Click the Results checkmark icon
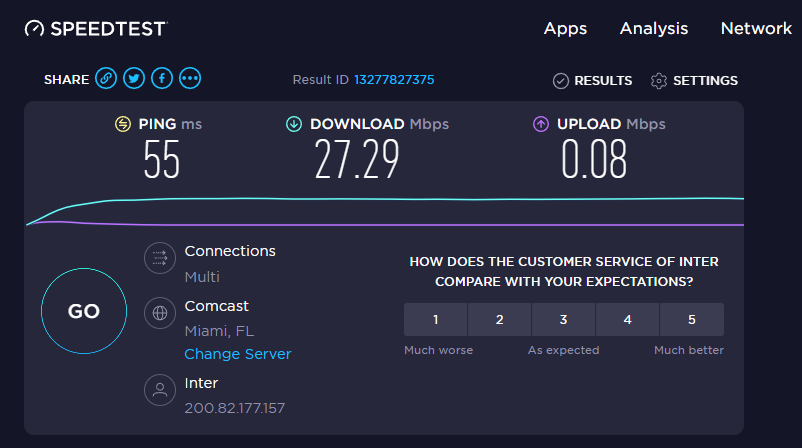This screenshot has width=802, height=448. point(561,81)
